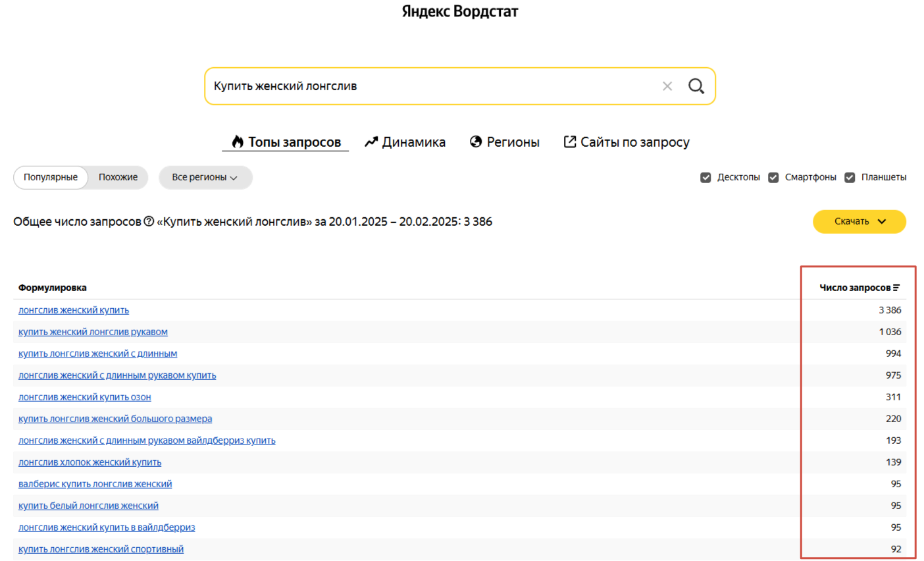Expand the Все регионы dropdown
The width and height of the screenshot is (924, 561).
[x=205, y=177]
